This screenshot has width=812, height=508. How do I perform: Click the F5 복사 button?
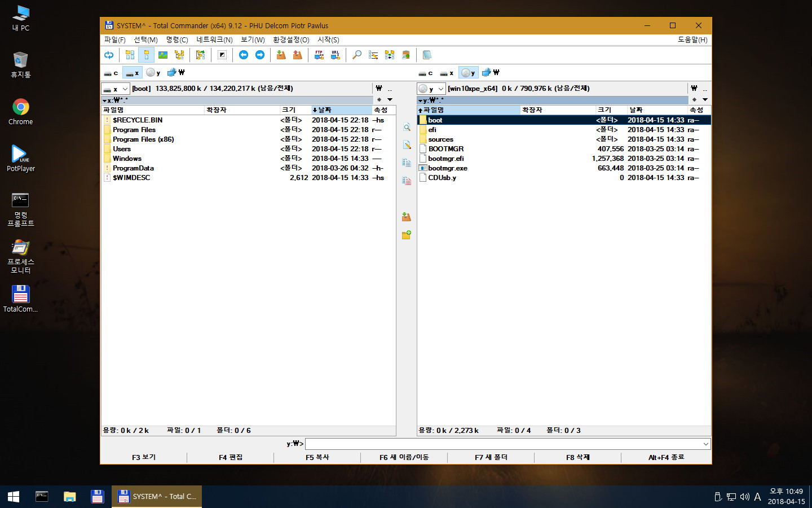click(317, 457)
